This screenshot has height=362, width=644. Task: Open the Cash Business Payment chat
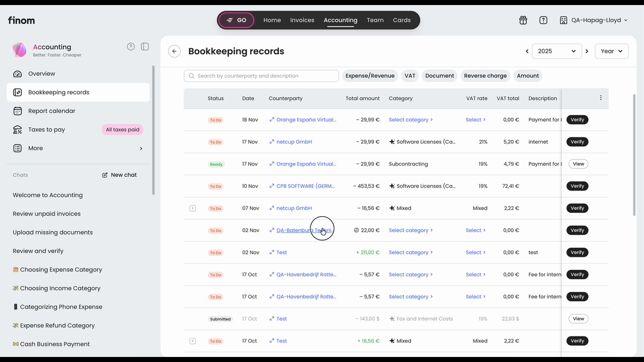(x=51, y=344)
